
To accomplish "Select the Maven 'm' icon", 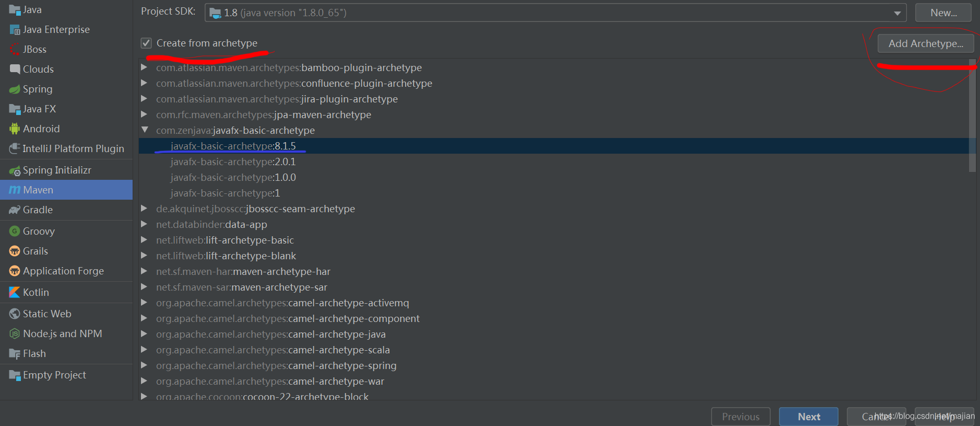I will coord(15,190).
